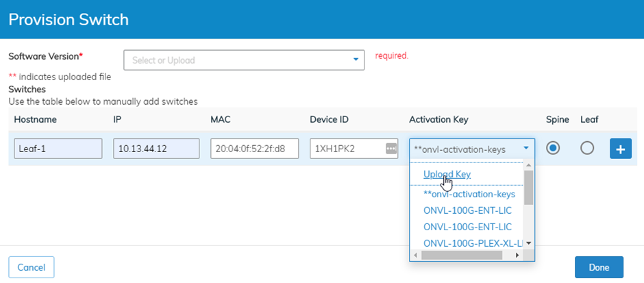Open the Software Version dropdown
Viewport: 644px width, 283px height.
[244, 60]
